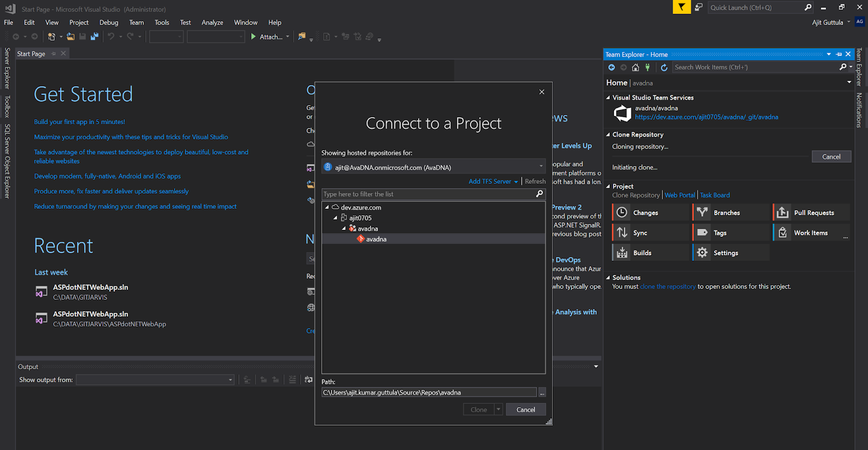The height and width of the screenshot is (450, 868).
Task: Click the AG account avatar
Action: point(860,22)
